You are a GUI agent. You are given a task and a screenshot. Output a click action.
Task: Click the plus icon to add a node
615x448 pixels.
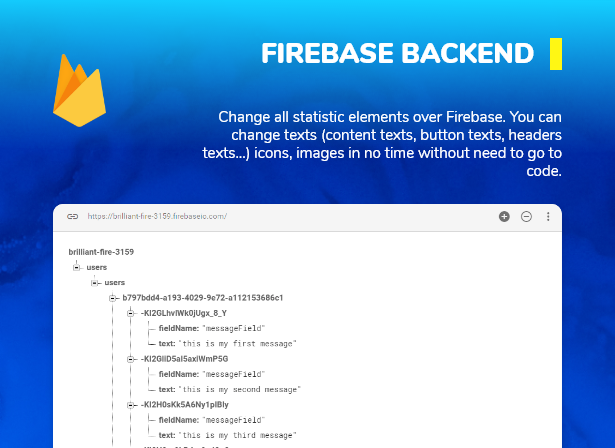pos(504,217)
